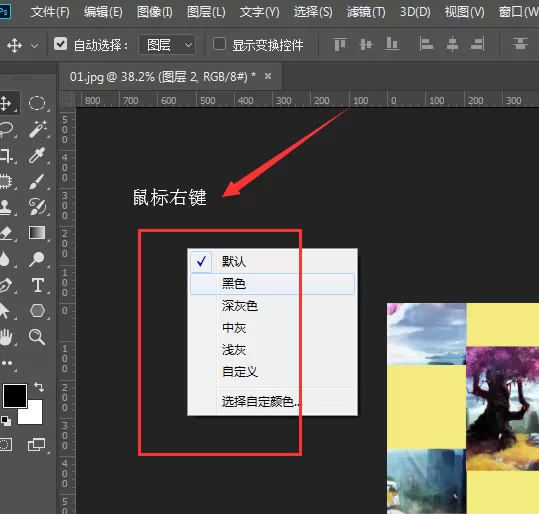The image size is (539, 514).
Task: Select the Gradient tool
Action: click(37, 233)
